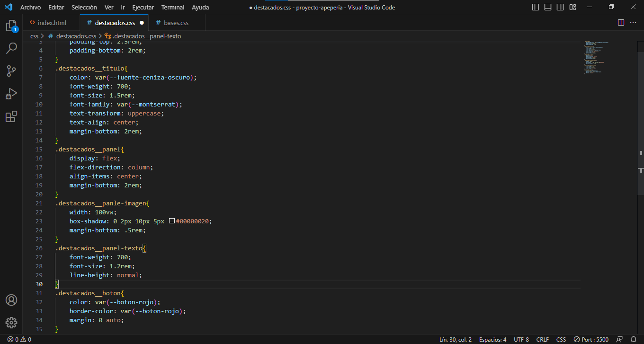Screen dimensions: 644x344
Task: Click the unsaved dot on destacados.css tab
Action: point(141,23)
